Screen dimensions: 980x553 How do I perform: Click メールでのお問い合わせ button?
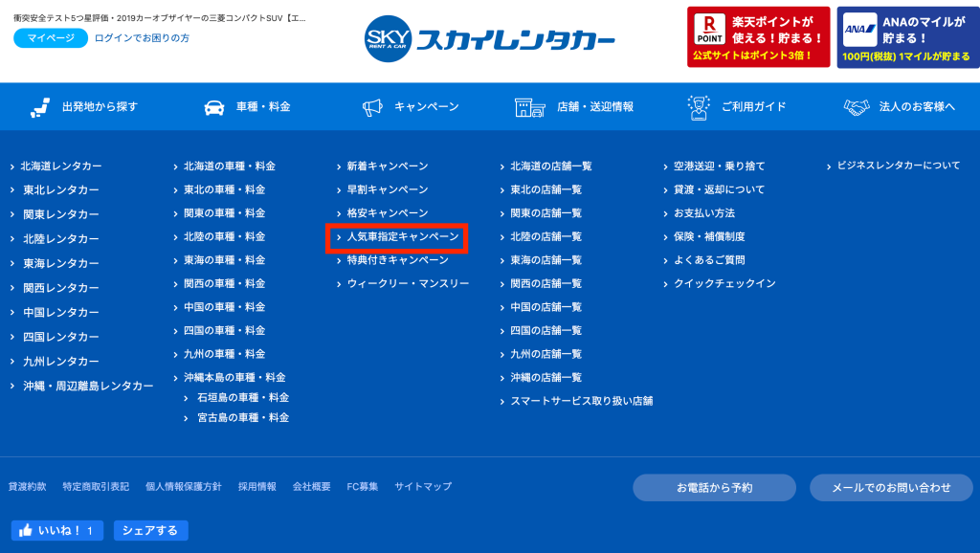[891, 487]
